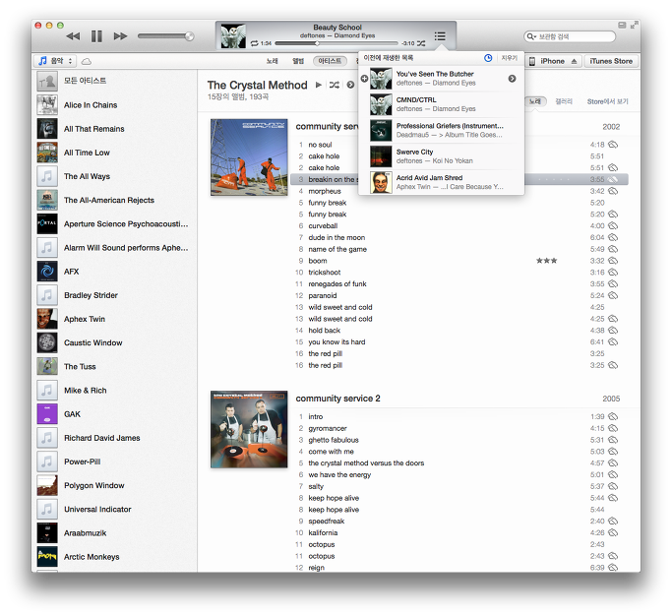
Task: Select 'the crystal method versus the doors' track
Action: point(459,462)
